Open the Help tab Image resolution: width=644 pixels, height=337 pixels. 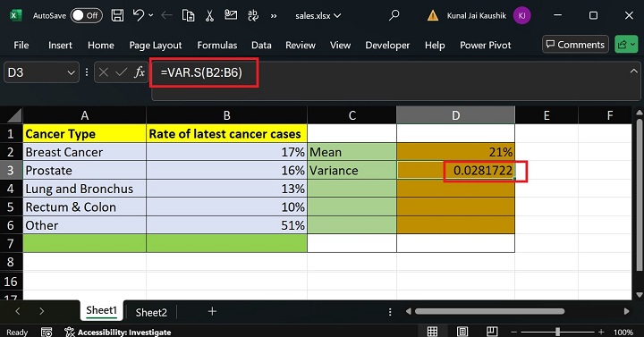click(x=435, y=46)
